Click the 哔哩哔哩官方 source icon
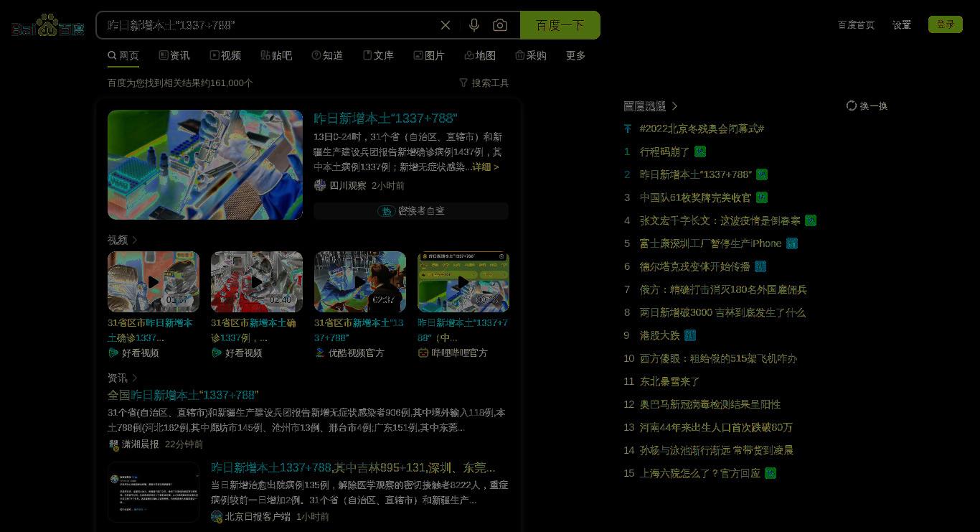Viewport: 980px width, 532px height. click(x=423, y=353)
